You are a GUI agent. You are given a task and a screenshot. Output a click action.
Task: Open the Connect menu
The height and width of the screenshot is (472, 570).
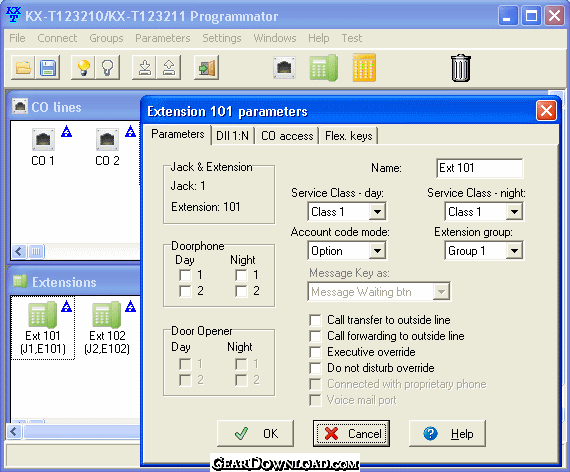pyautogui.click(x=57, y=38)
